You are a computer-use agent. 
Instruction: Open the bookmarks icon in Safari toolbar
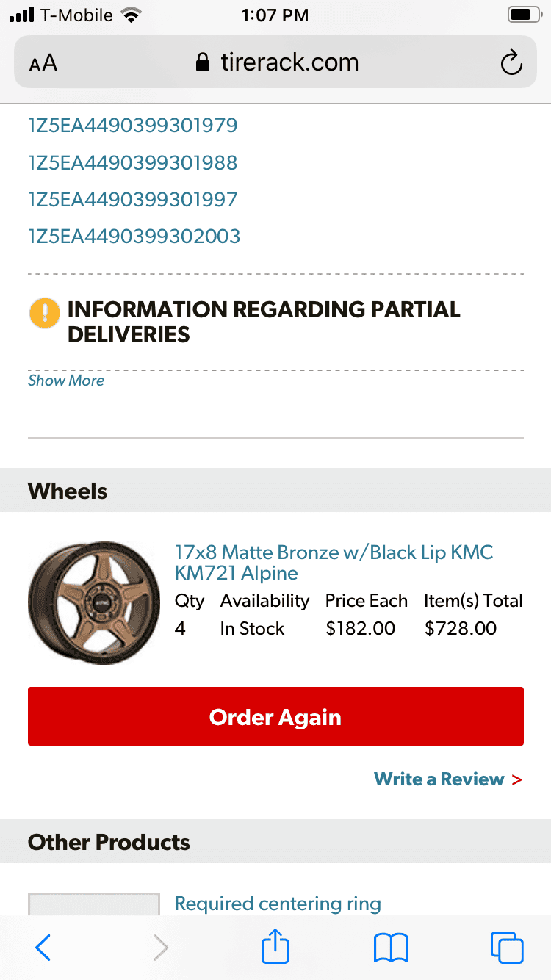(390, 948)
